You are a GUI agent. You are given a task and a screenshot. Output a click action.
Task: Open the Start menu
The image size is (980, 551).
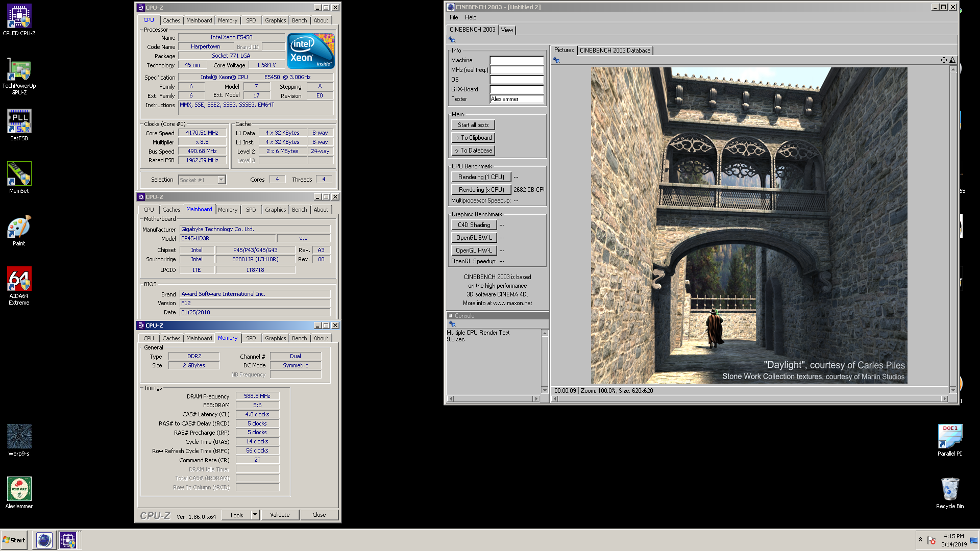(14, 540)
